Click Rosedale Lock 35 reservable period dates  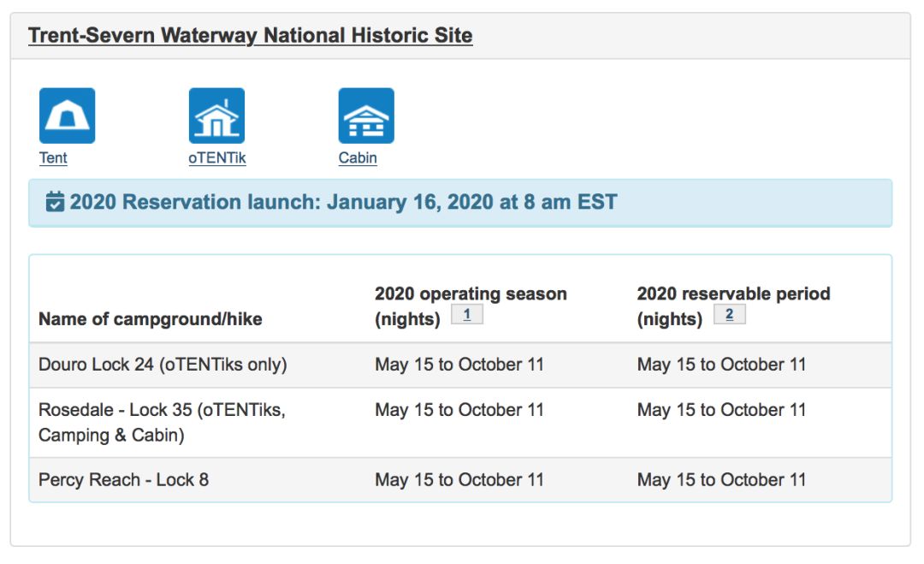click(721, 410)
